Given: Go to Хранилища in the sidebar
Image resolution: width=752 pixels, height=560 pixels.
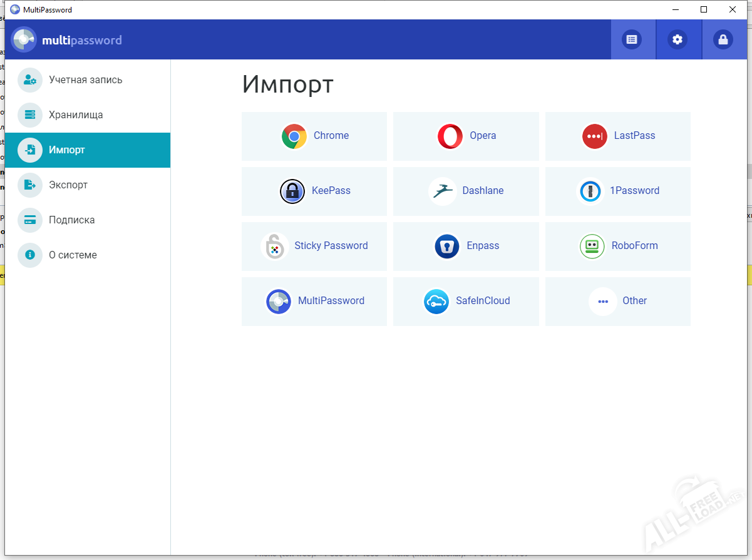Looking at the screenshot, I should [76, 115].
